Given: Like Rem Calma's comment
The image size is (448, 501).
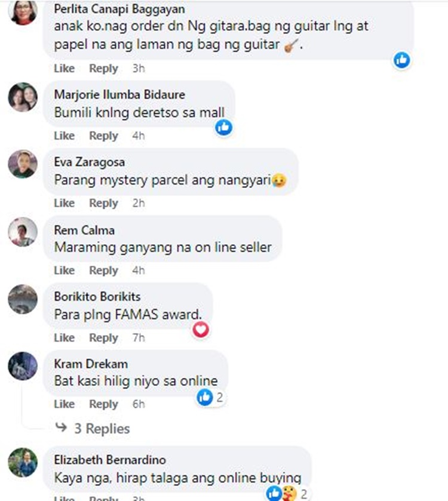Looking at the screenshot, I should point(65,271).
